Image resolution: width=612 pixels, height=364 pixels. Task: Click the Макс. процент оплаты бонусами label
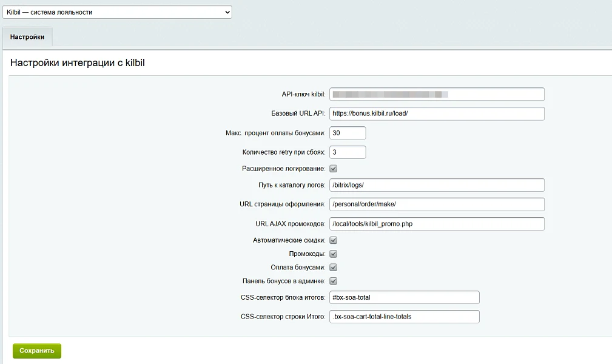point(275,133)
